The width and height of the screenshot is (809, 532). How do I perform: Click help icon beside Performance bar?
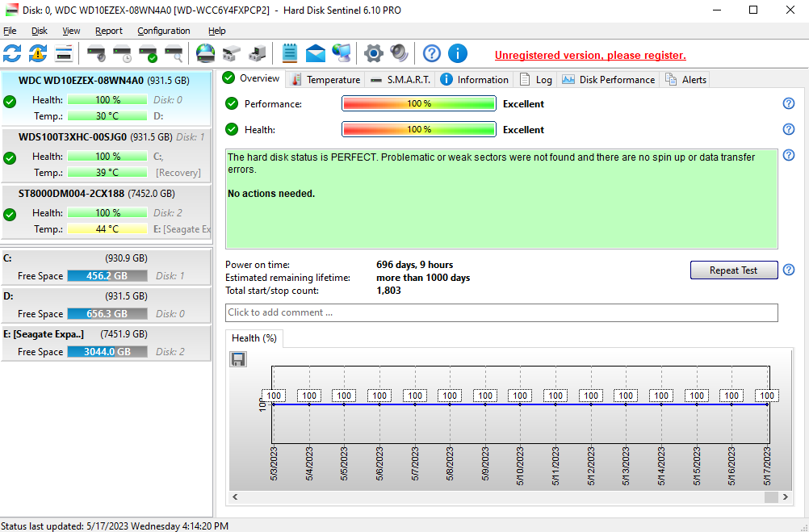coord(789,103)
